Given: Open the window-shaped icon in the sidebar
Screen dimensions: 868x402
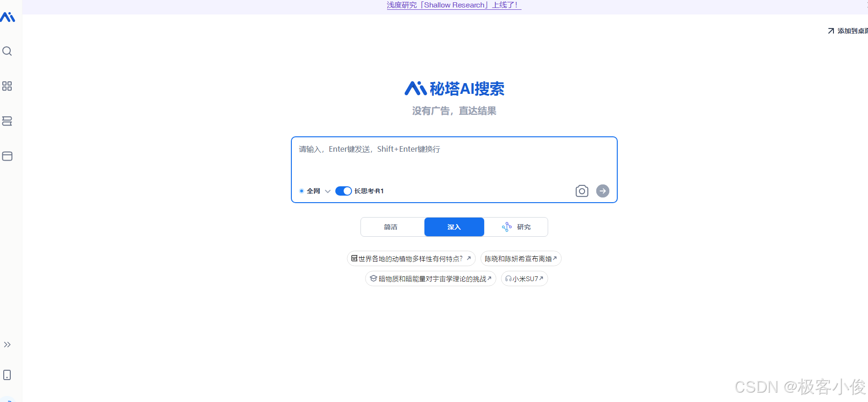Looking at the screenshot, I should [7, 156].
